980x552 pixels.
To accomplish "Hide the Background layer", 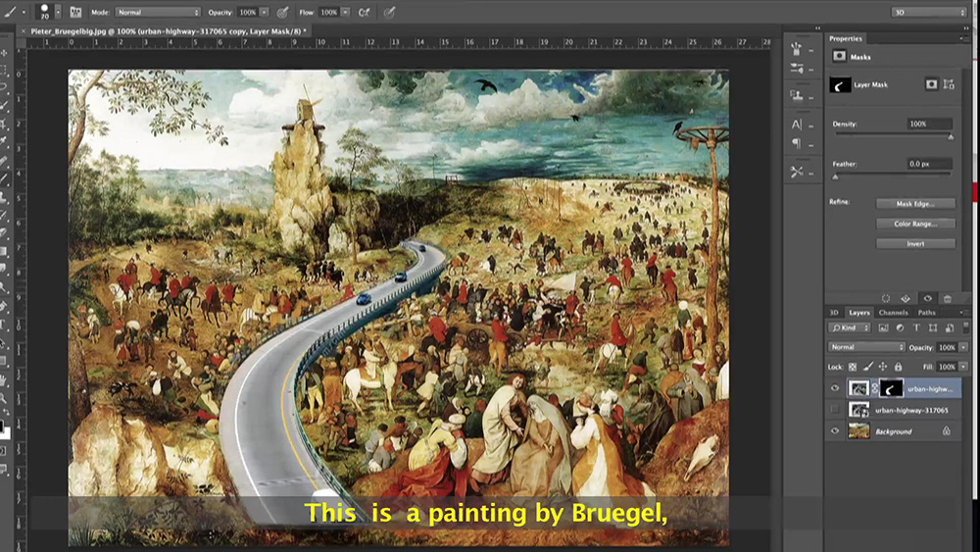I will pyautogui.click(x=835, y=430).
